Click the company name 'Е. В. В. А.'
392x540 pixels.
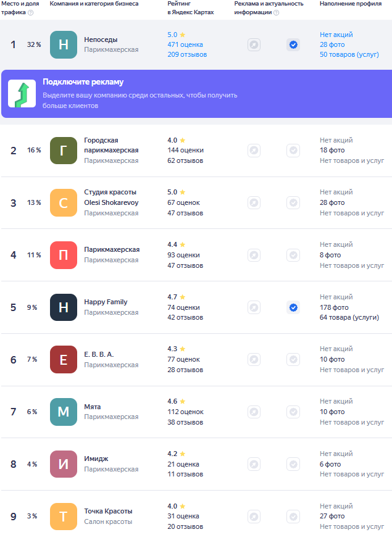99,354
